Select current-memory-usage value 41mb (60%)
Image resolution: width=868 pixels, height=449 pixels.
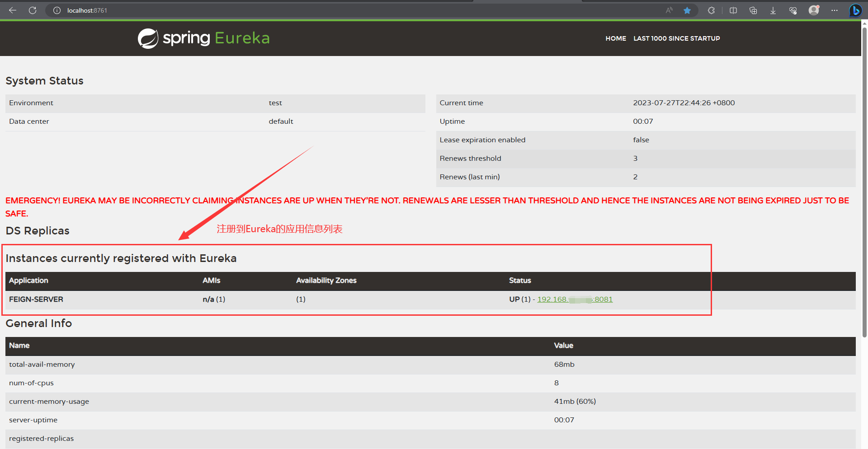click(x=575, y=402)
